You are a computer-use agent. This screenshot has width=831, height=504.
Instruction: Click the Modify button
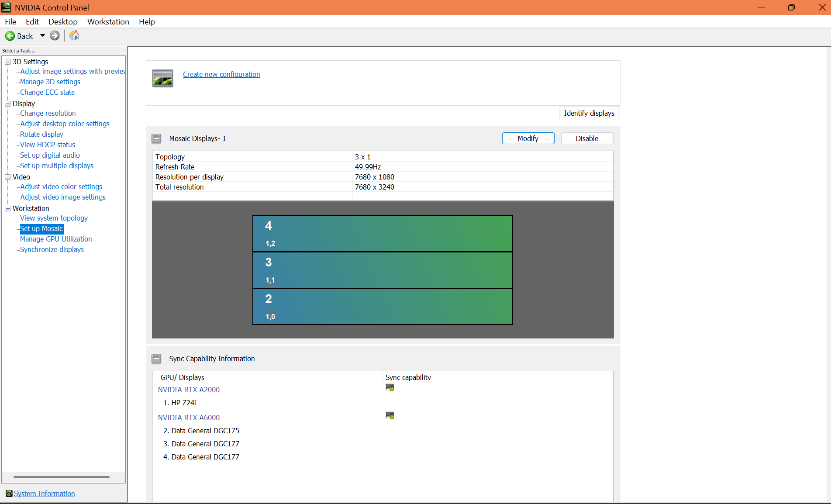(528, 138)
